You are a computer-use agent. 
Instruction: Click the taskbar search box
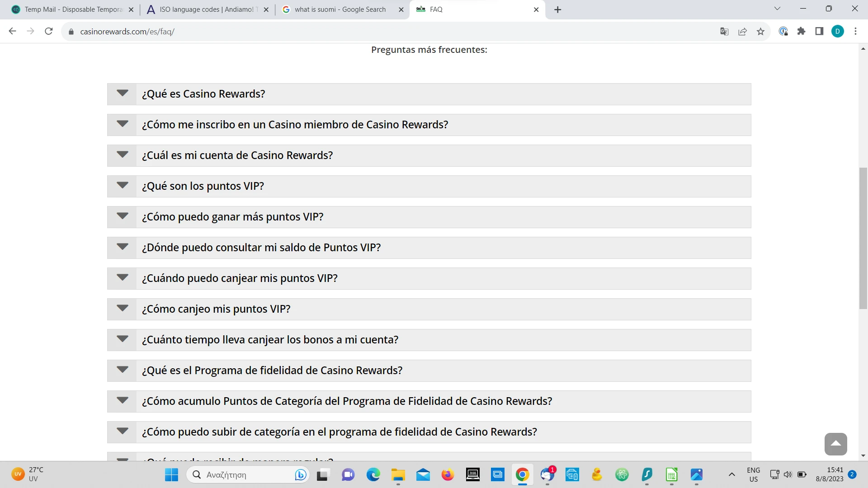tap(248, 475)
